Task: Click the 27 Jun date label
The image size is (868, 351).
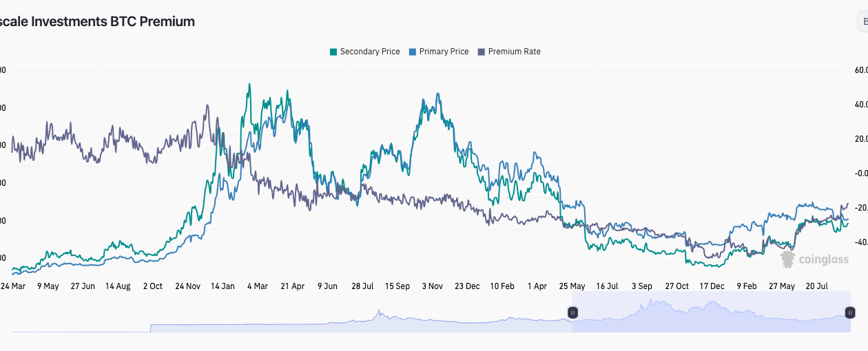Action: (x=83, y=286)
